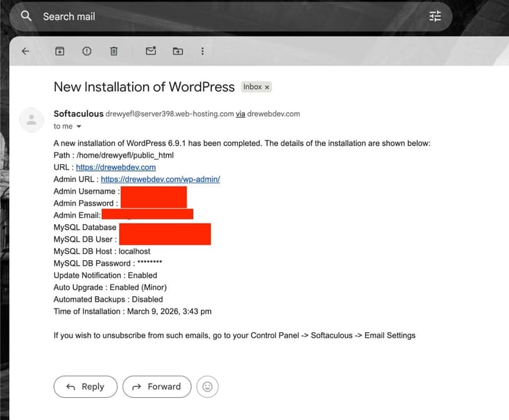Viewport: 509px width, 420px height.
Task: Click the Reply button
Action: click(85, 387)
